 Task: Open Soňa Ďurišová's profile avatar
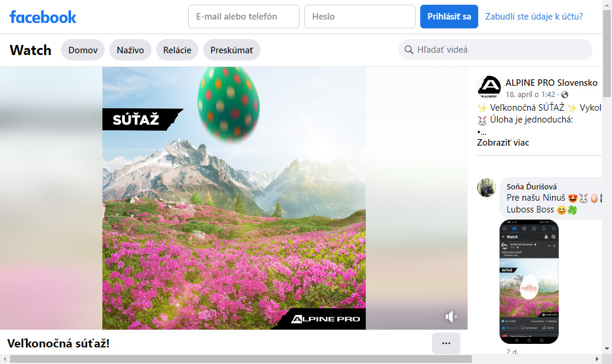click(487, 188)
